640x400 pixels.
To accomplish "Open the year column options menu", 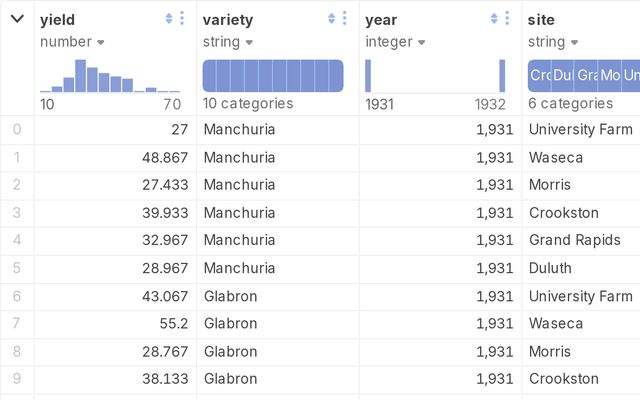I will point(508,19).
